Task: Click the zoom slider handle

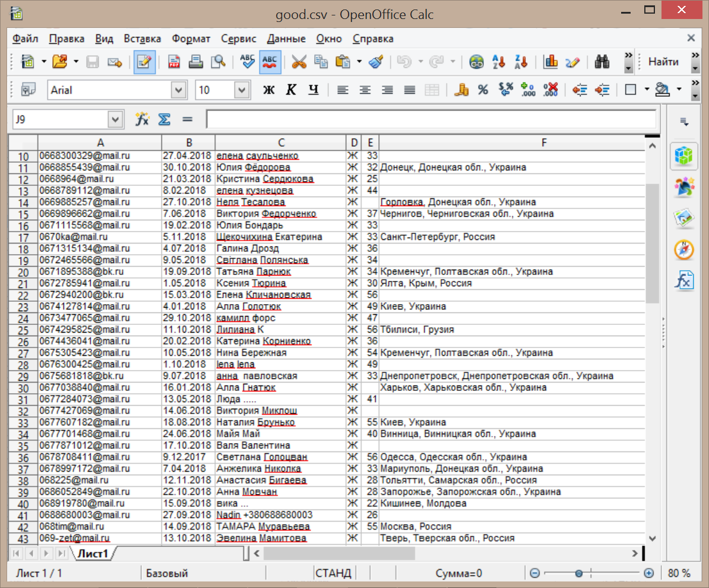Action: (x=578, y=573)
